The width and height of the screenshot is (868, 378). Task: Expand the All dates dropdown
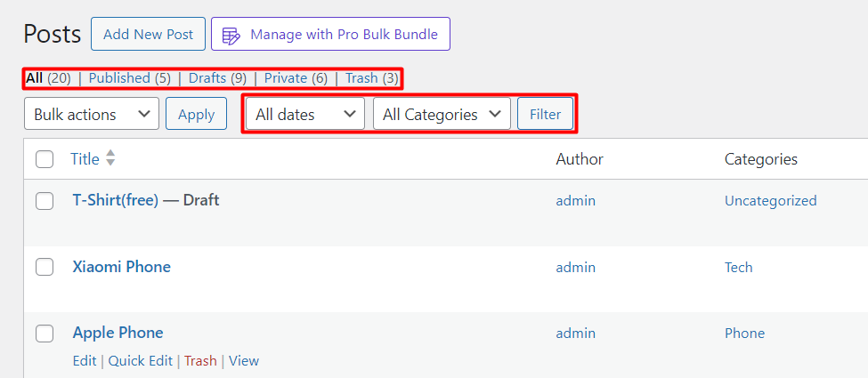[305, 114]
